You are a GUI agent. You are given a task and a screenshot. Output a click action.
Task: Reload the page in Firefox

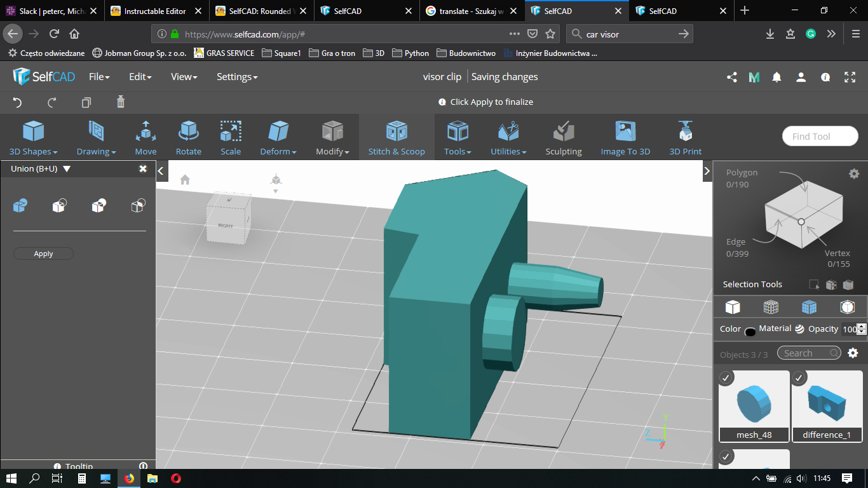point(54,34)
